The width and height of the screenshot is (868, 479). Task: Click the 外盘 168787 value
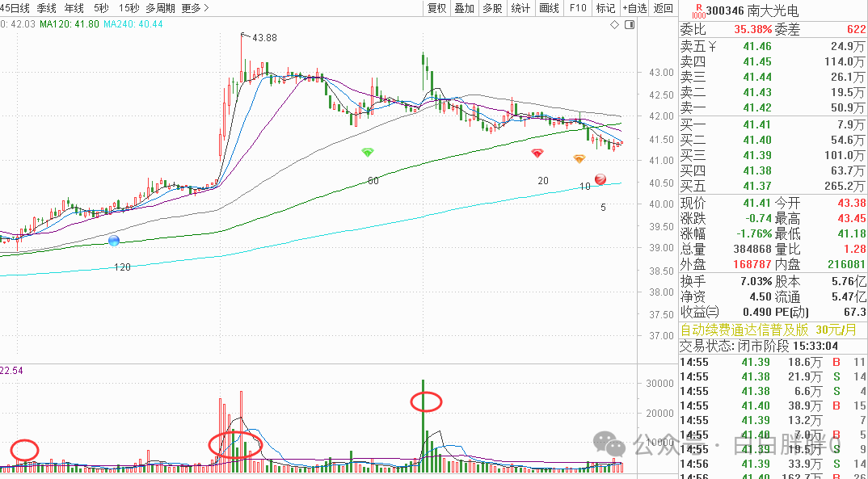[752, 265]
